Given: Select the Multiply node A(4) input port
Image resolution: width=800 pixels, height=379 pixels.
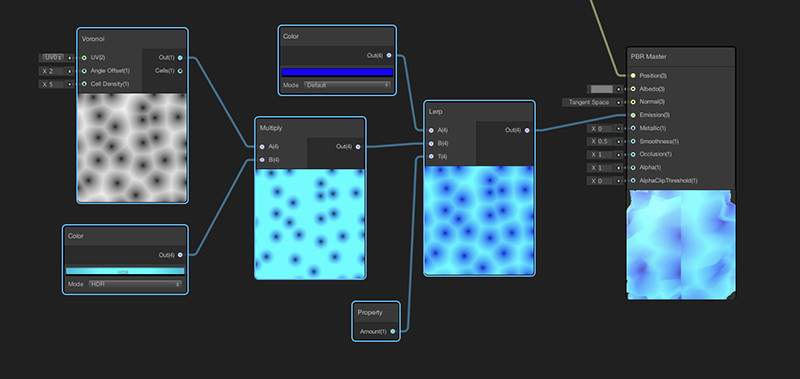Looking at the screenshot, I should [x=262, y=146].
